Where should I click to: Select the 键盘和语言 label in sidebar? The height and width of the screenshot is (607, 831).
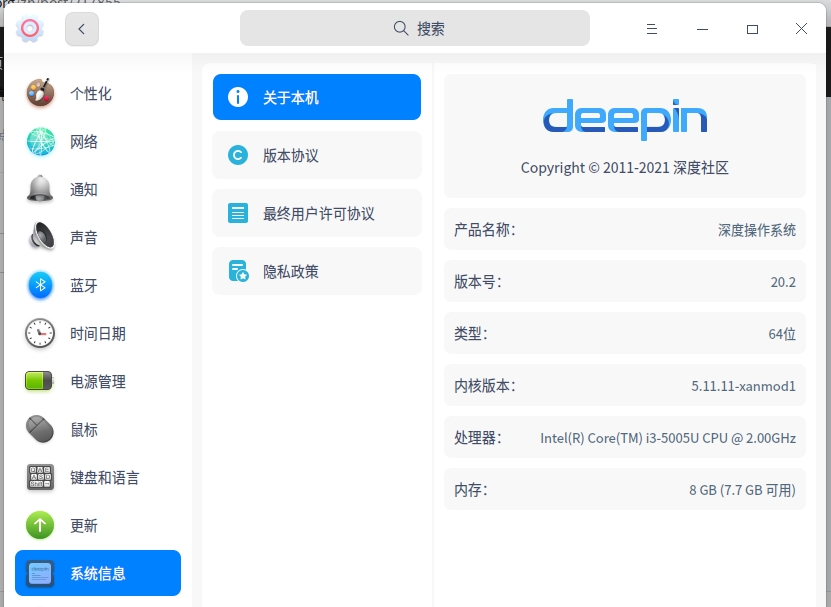[x=105, y=478]
